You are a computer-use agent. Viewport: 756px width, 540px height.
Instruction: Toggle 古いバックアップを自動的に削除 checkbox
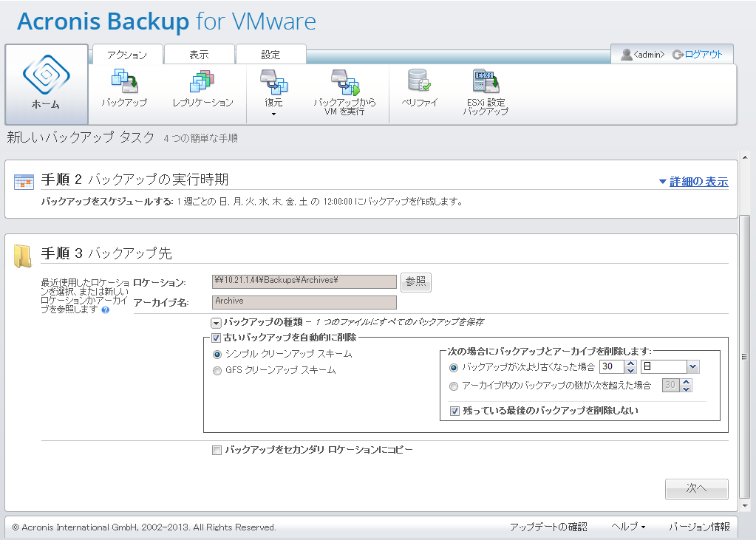click(x=217, y=338)
